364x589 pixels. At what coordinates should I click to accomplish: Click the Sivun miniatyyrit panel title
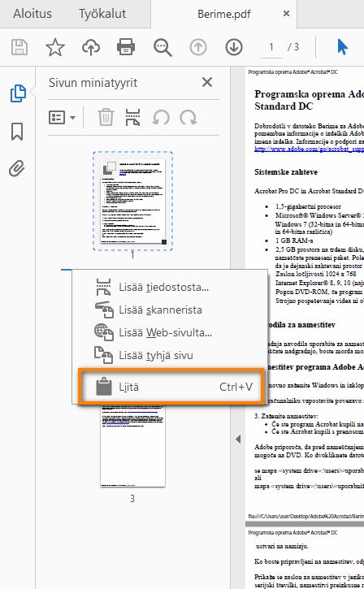(93, 83)
